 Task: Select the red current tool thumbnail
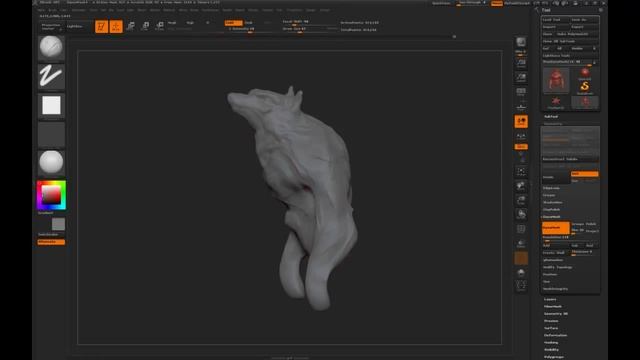click(x=556, y=80)
